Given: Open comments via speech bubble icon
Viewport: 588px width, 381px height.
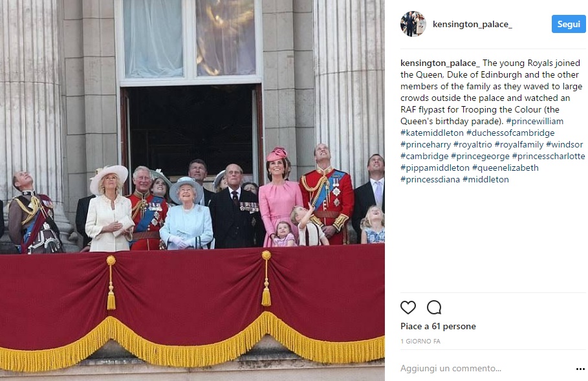Looking at the screenshot, I should 434,307.
